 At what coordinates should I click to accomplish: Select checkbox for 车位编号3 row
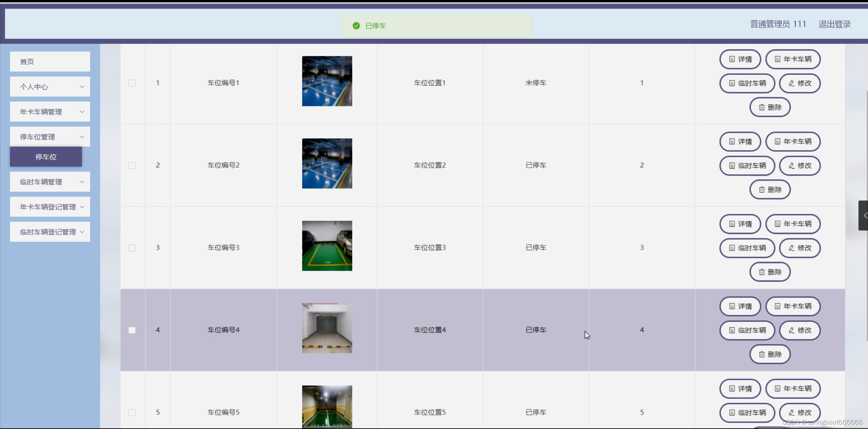[132, 248]
